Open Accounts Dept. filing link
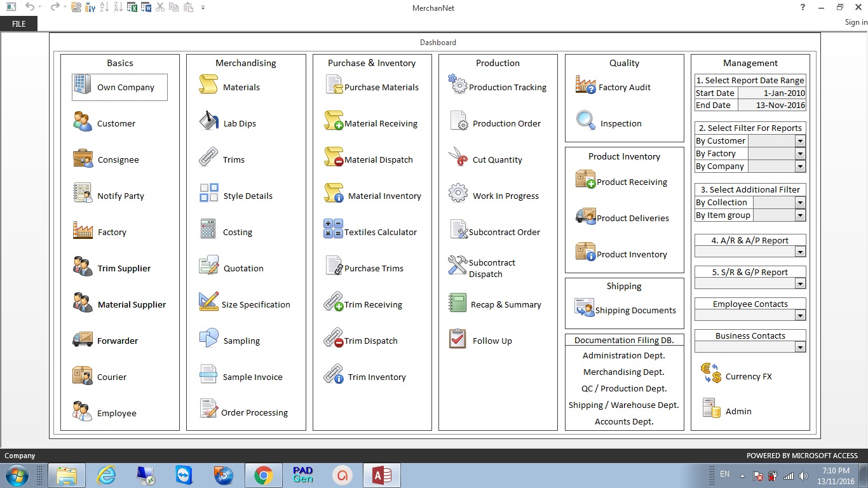This screenshot has height=488, width=868. click(623, 422)
